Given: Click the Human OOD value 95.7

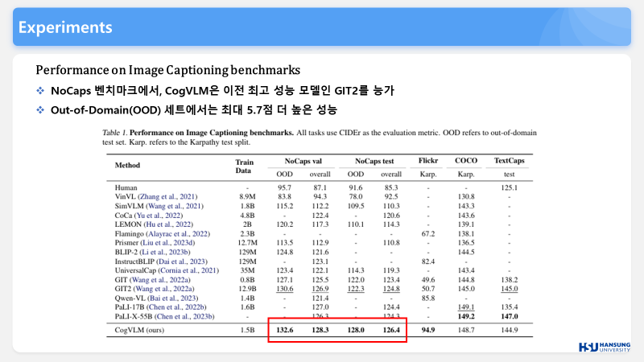Looking at the screenshot, I should (285, 187).
